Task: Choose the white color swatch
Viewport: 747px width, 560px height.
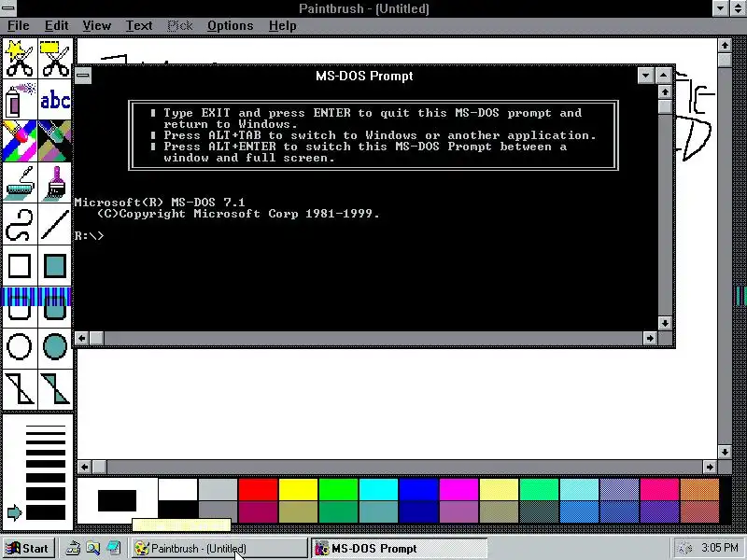Action: [177, 489]
